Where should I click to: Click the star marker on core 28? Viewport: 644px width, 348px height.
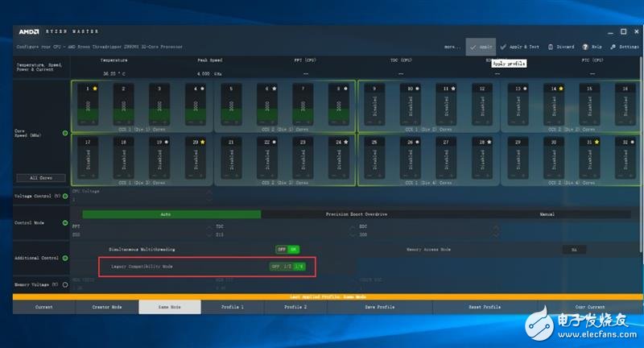coord(489,142)
